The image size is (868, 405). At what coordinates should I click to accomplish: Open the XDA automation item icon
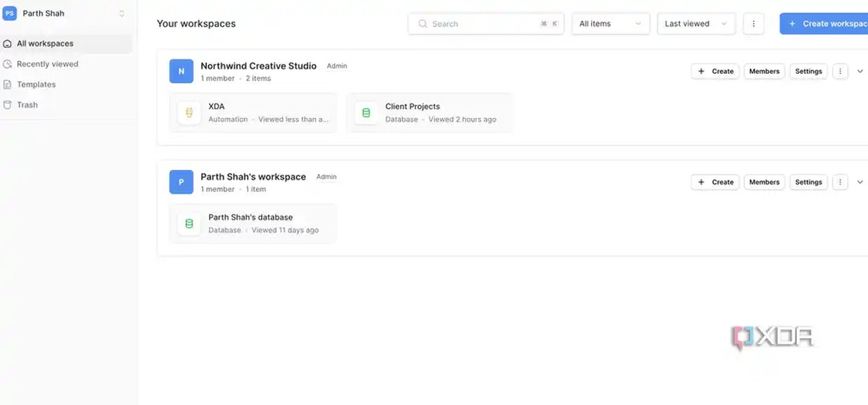point(190,113)
